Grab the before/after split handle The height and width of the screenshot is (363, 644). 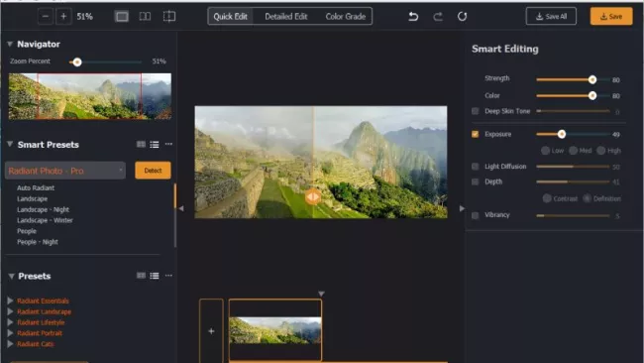(x=313, y=197)
